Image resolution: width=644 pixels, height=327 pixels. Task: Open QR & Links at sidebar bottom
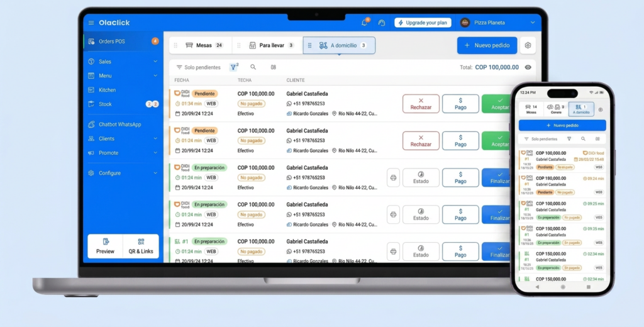[141, 246]
